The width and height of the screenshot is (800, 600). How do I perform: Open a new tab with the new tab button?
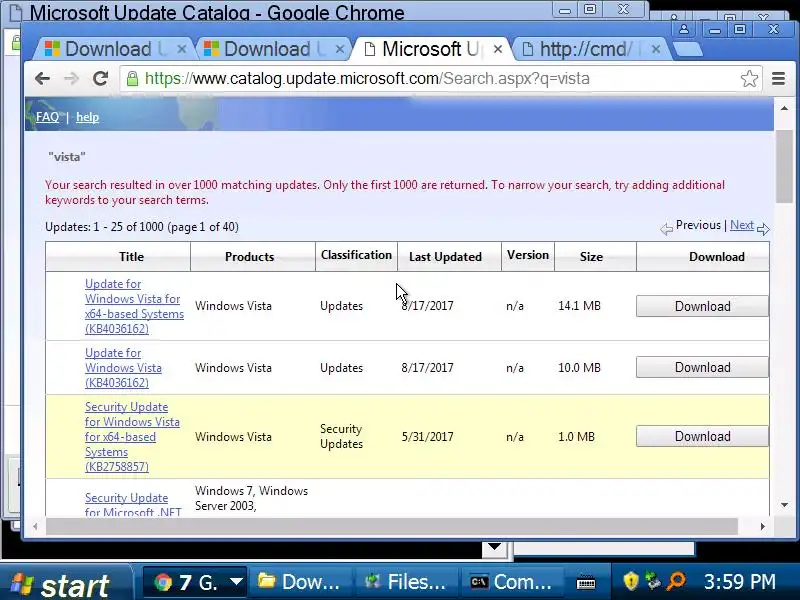[688, 49]
